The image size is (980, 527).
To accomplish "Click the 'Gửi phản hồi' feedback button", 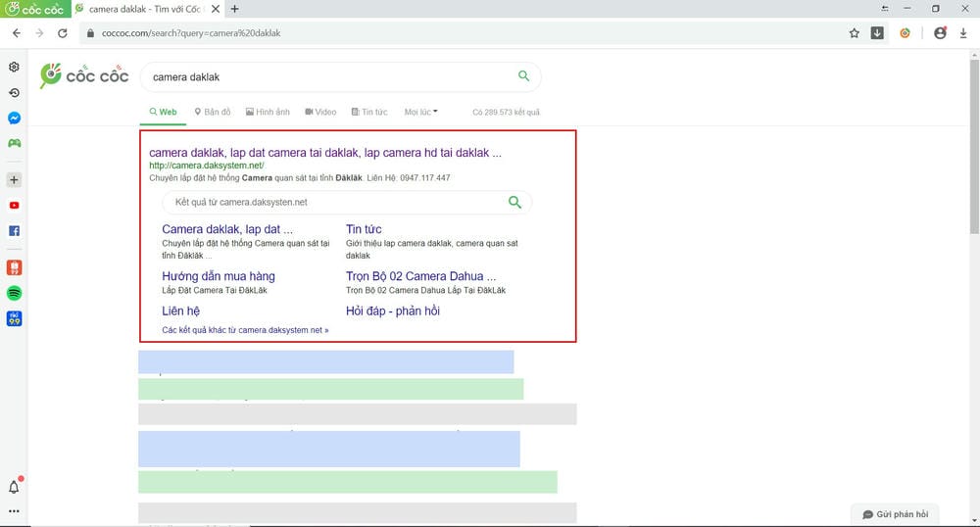I will coord(895,514).
